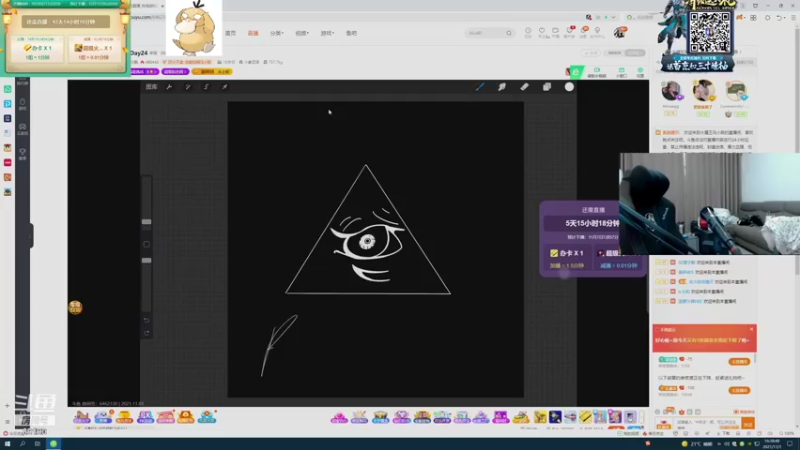Viewport: 800px width, 450px height.
Task: Open the Windows Start button
Action: (7, 444)
